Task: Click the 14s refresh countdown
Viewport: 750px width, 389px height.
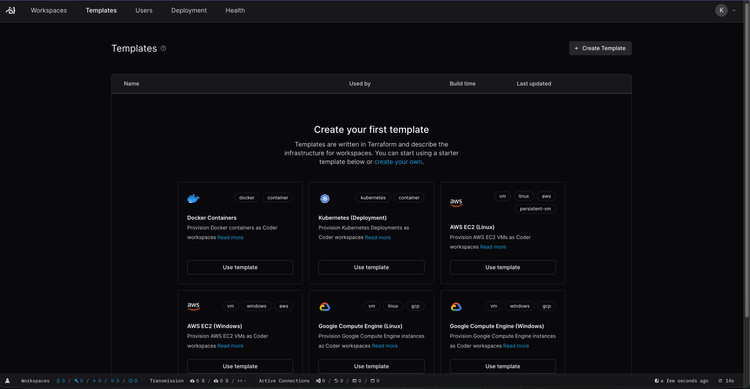Action: pos(726,381)
